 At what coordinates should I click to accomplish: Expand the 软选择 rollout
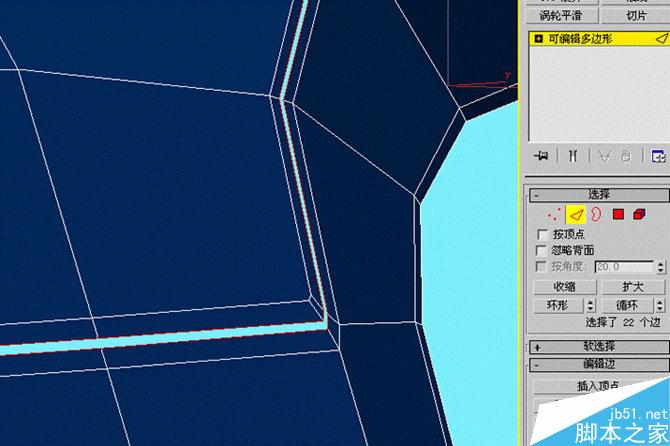599,346
